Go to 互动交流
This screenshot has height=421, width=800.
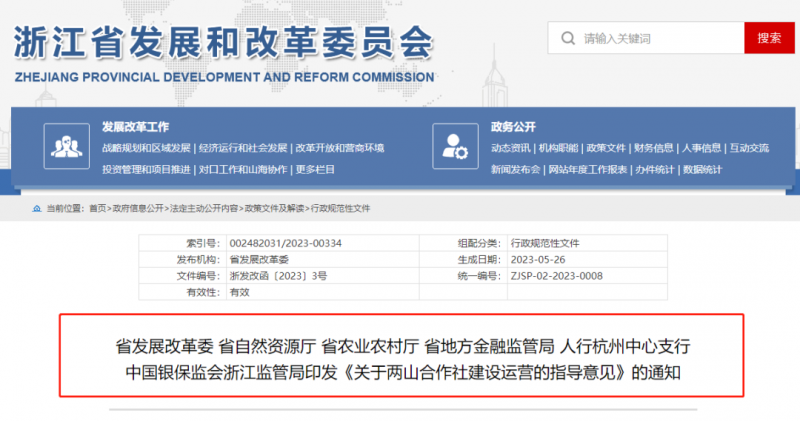749,148
